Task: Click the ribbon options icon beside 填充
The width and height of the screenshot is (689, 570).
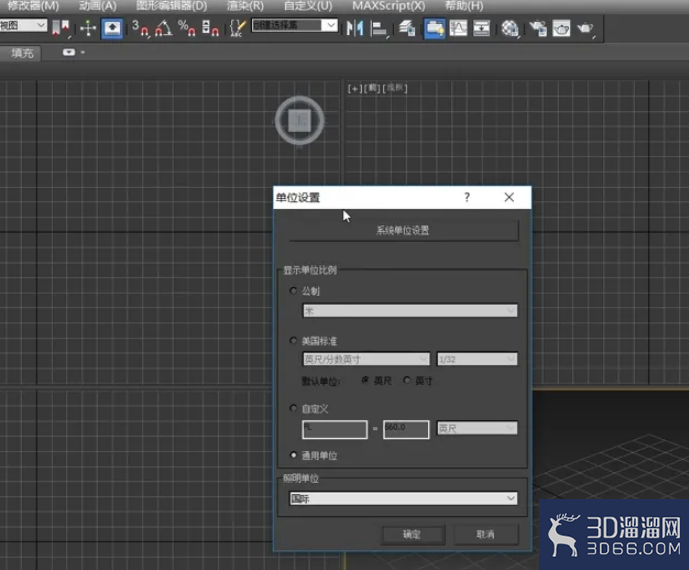Action: click(x=69, y=52)
